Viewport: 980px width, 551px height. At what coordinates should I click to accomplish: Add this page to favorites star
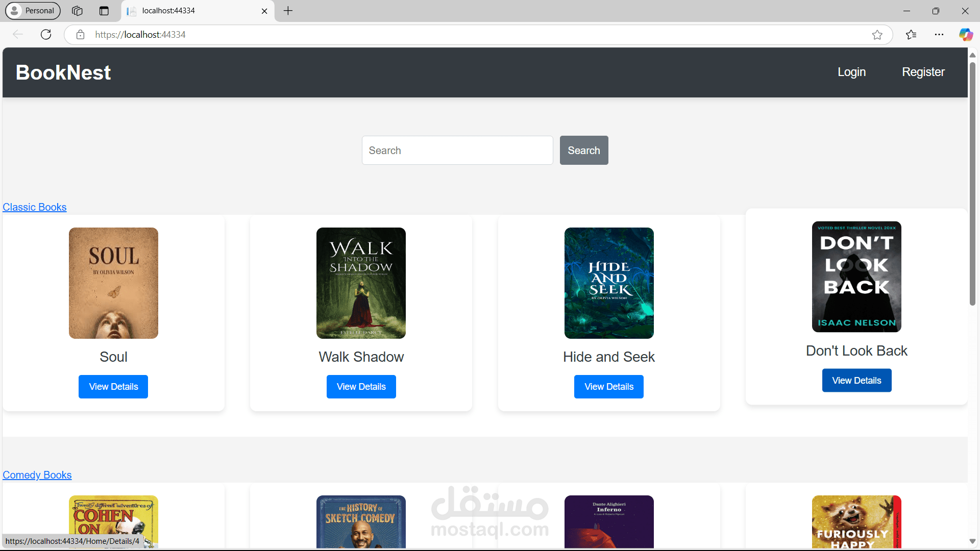coord(877,35)
